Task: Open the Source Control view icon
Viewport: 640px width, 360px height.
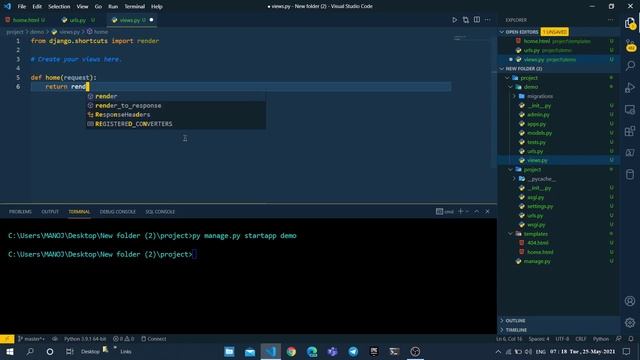Action: pos(630,44)
